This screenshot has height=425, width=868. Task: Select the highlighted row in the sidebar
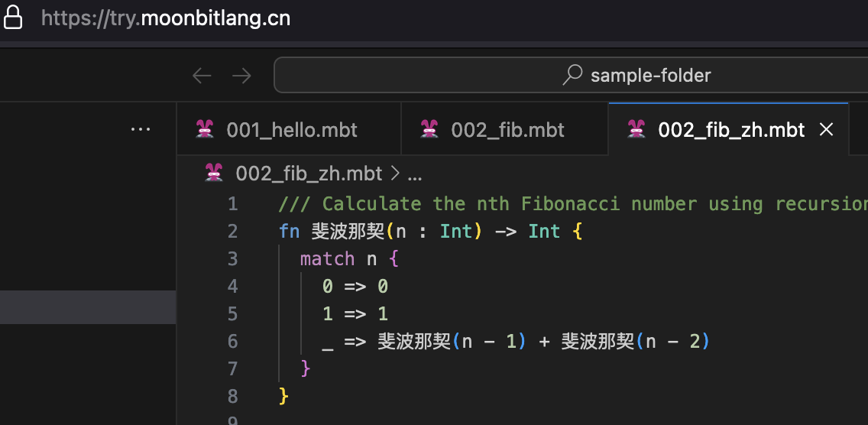point(88,307)
